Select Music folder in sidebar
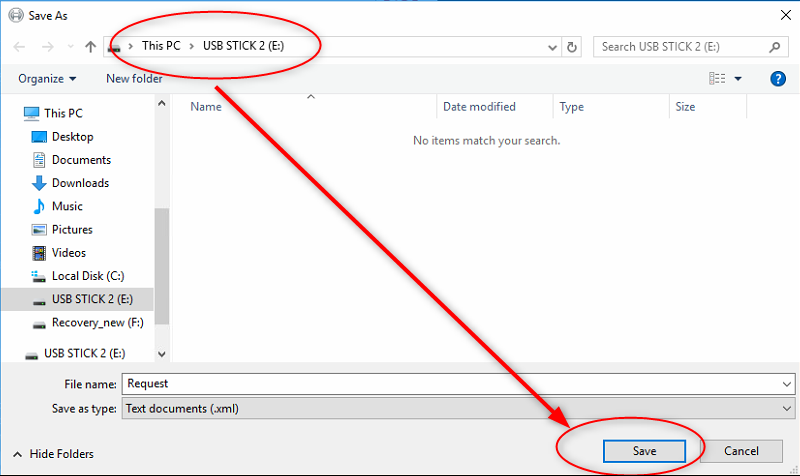 [x=67, y=206]
